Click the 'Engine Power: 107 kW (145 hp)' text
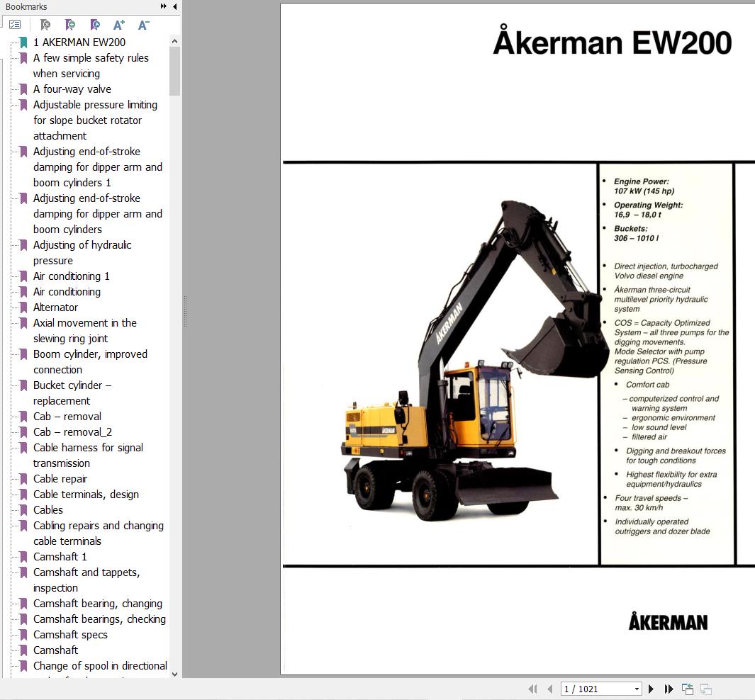755x700 pixels. [643, 186]
